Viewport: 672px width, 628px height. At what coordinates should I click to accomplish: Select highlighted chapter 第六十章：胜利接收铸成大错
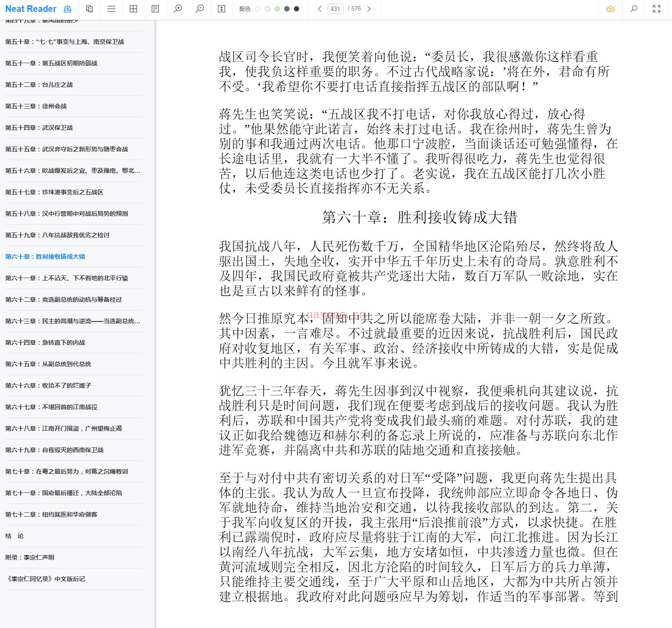[x=74, y=257]
